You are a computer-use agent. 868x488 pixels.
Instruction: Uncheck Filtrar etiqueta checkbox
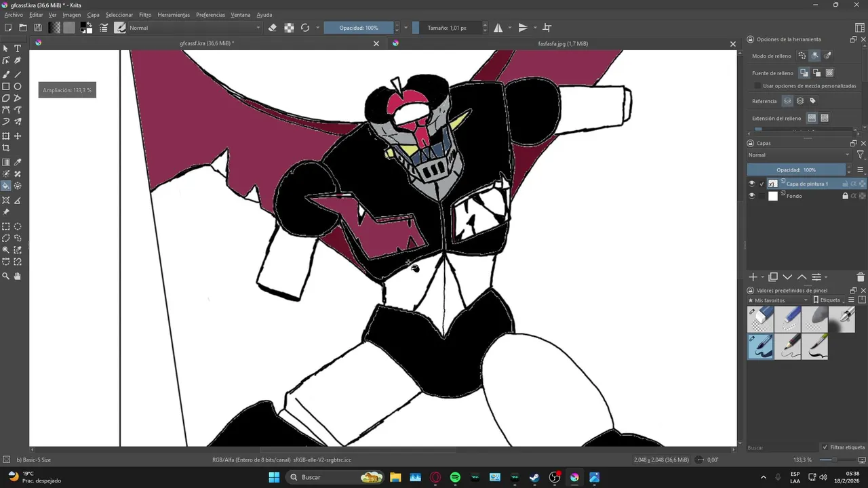(825, 447)
